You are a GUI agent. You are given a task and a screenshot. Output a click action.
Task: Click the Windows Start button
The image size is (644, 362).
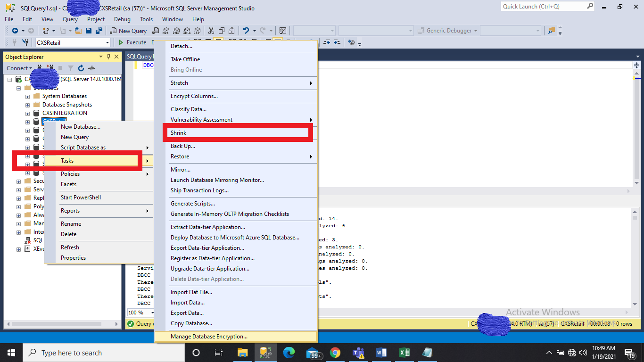tap(11, 353)
